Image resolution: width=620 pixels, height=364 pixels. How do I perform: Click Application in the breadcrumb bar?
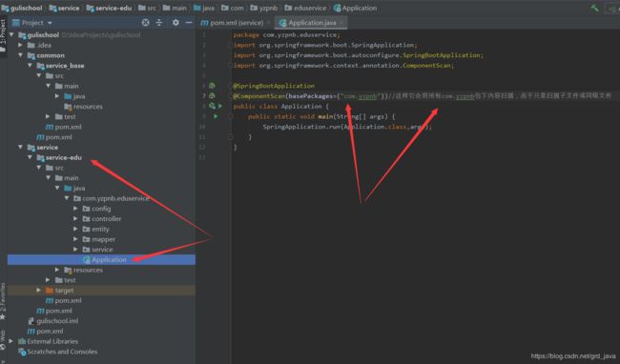[355, 8]
